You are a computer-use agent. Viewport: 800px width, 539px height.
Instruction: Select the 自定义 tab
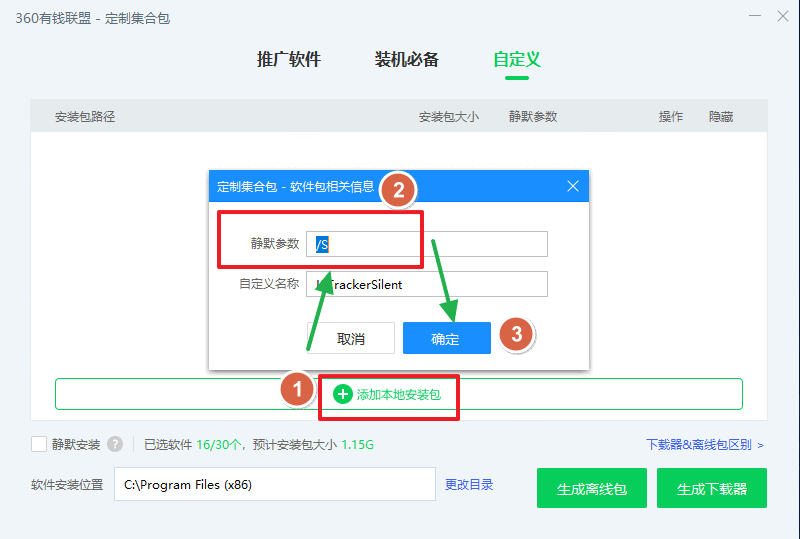click(x=517, y=59)
